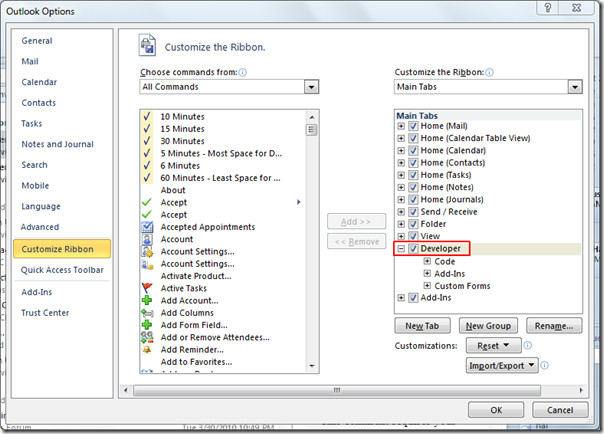Click the commands list scroll thumb
The image size is (604, 434).
(x=312, y=130)
